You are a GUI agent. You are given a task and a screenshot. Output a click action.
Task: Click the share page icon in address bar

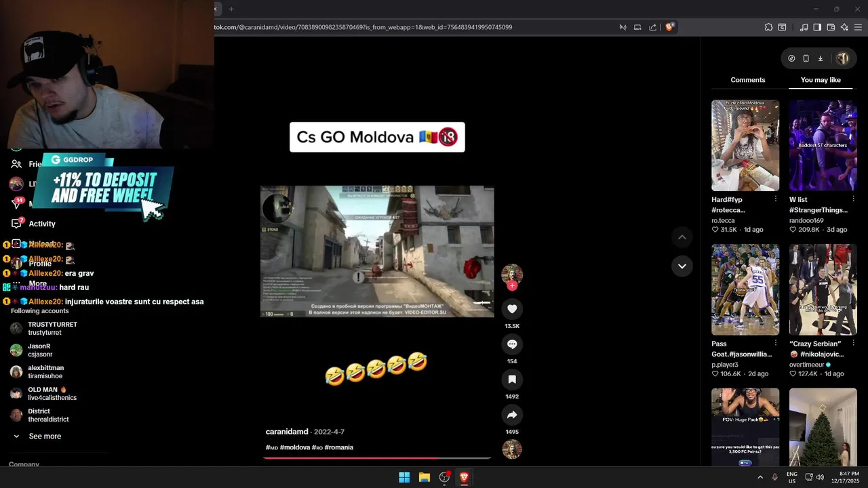click(x=652, y=27)
